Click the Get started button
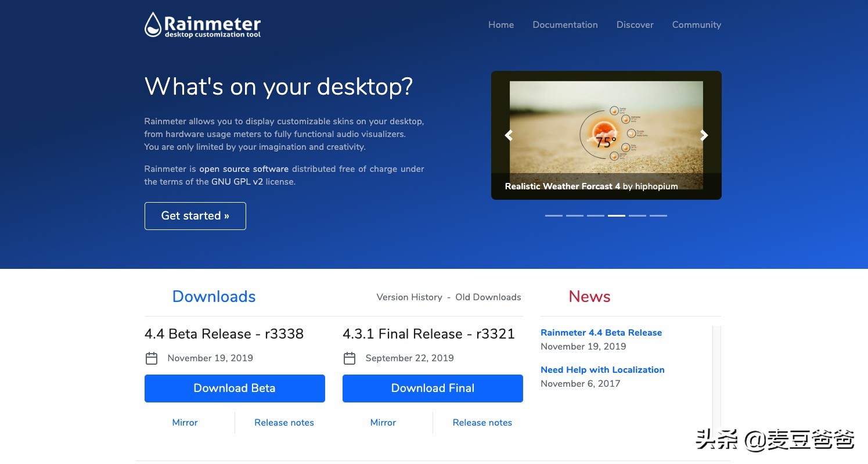Viewport: 868px width, 464px height. click(195, 216)
